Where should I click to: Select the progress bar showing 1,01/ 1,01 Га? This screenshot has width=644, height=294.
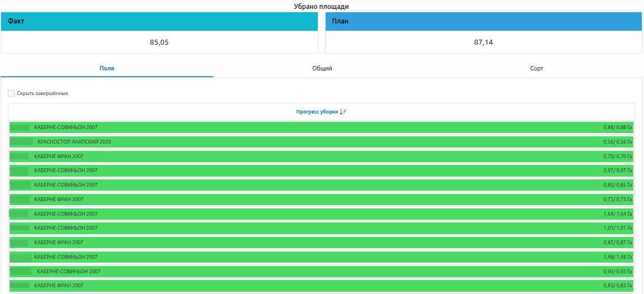(x=321, y=228)
